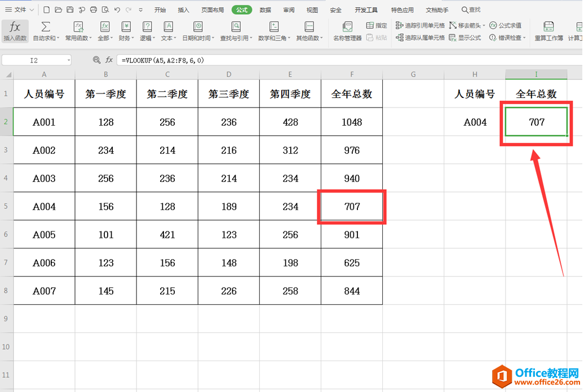Click Remove Arrows (移去箭头)

tap(467, 25)
